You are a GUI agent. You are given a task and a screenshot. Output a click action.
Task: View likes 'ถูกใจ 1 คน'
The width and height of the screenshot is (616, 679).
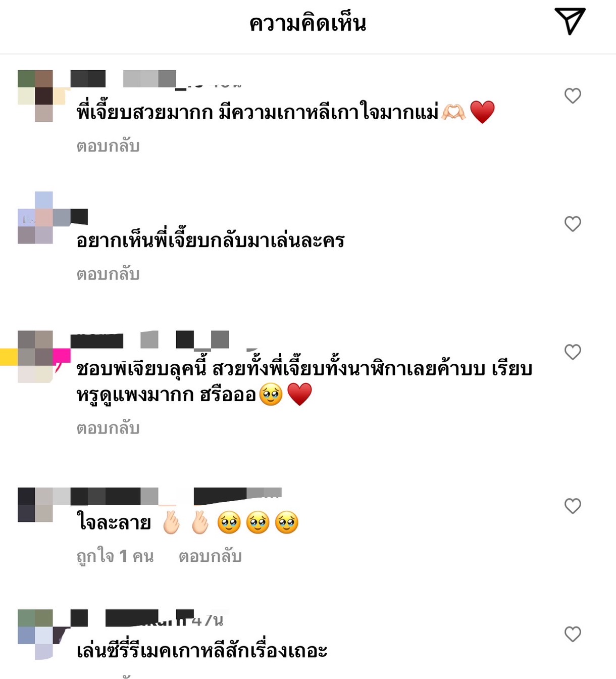pyautogui.click(x=115, y=556)
